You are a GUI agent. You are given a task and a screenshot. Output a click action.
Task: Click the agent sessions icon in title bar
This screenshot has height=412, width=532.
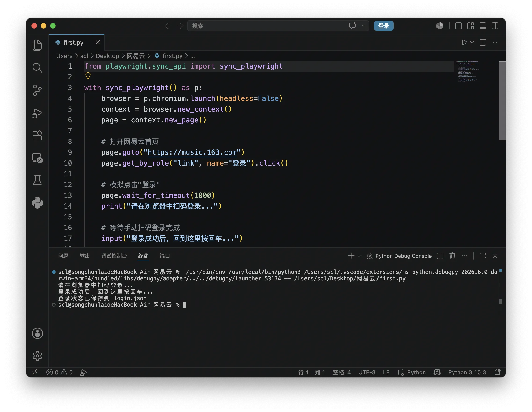point(440,26)
